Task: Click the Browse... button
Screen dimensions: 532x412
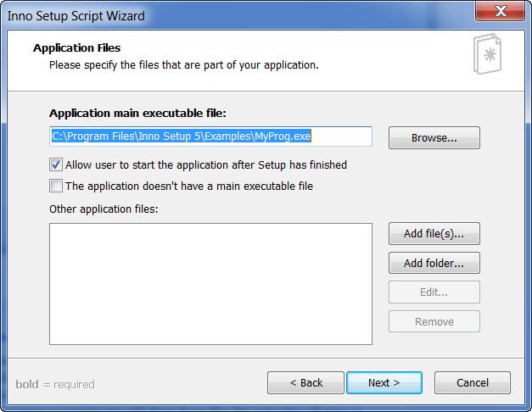Action: coord(434,137)
